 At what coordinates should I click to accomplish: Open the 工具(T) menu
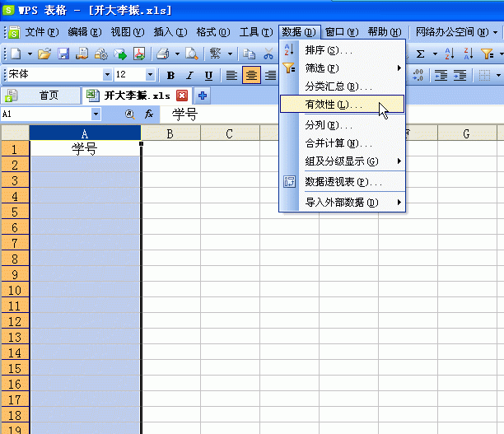tap(256, 32)
